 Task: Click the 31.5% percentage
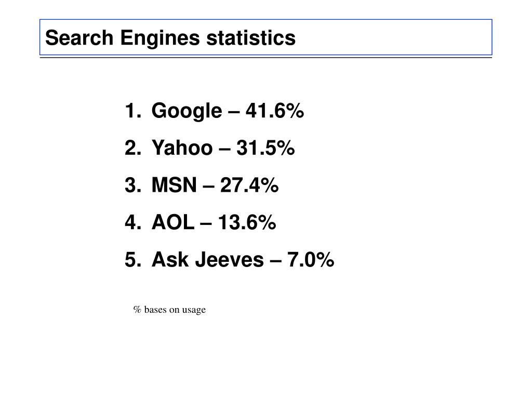[265, 148]
